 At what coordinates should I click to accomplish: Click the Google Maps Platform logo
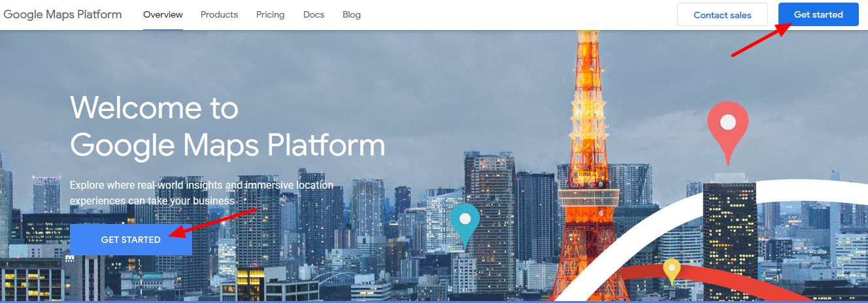63,14
